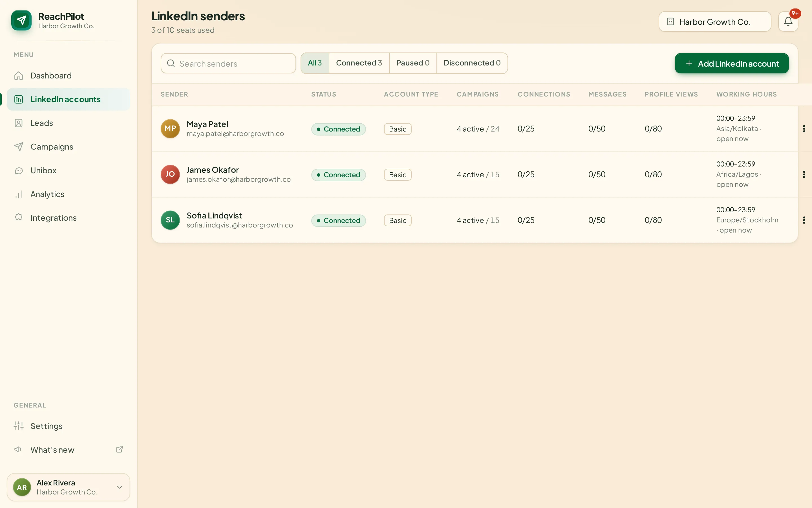
Task: Click Add LinkedIn account button
Action: click(732, 63)
